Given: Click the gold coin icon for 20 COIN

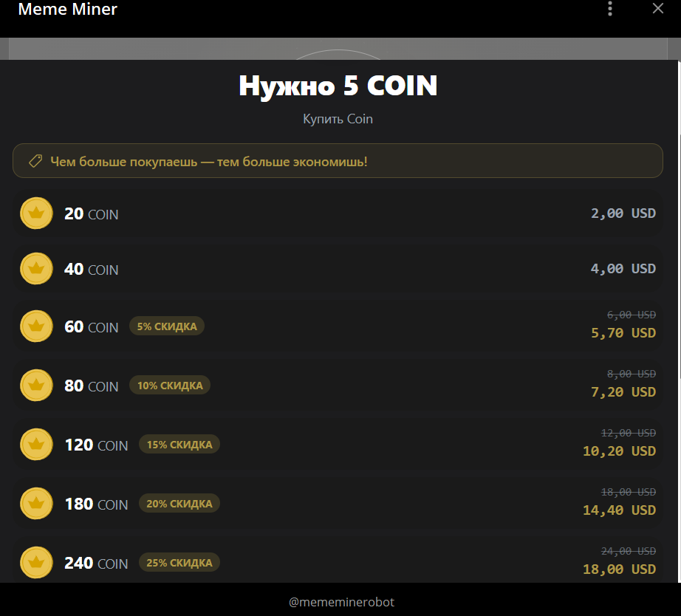Looking at the screenshot, I should 36,213.
